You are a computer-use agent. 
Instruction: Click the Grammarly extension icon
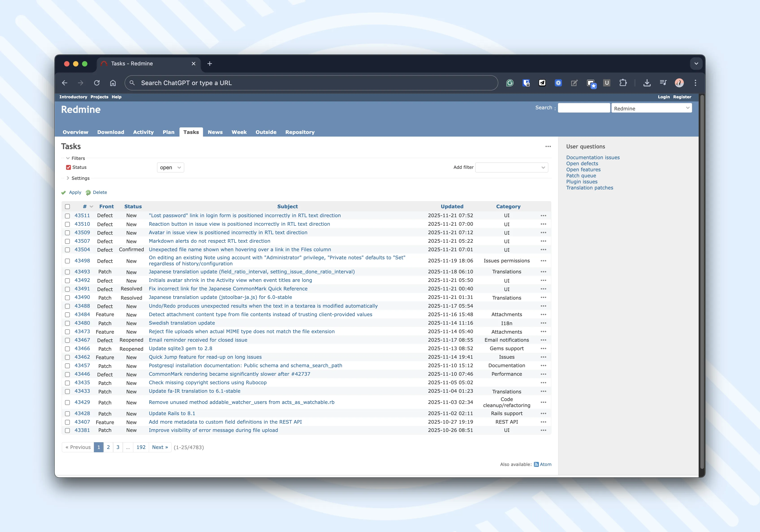click(510, 83)
